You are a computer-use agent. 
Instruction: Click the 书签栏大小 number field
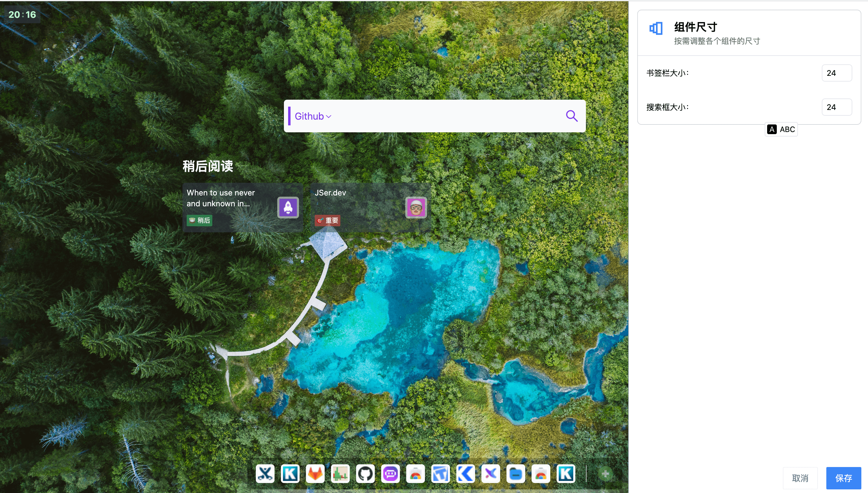pos(837,73)
